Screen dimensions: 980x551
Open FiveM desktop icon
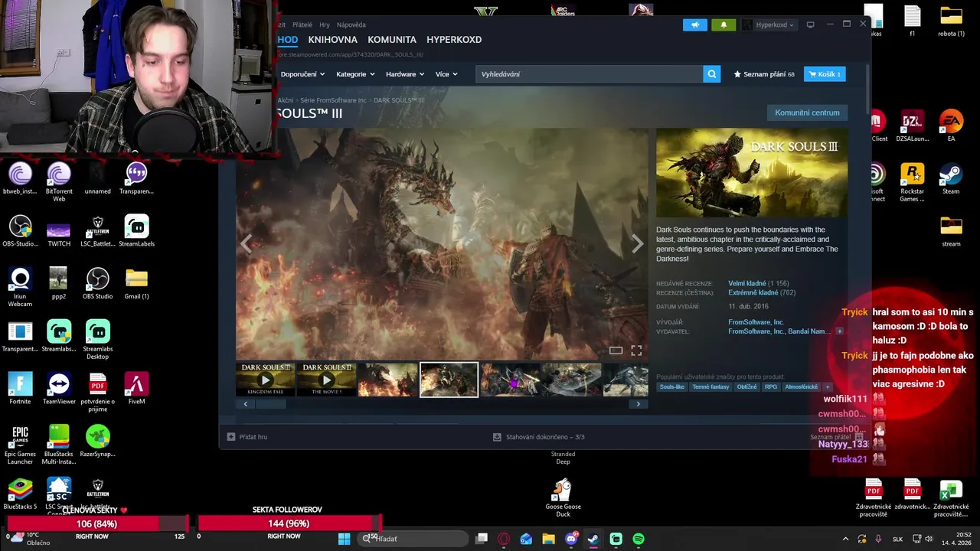click(x=136, y=389)
